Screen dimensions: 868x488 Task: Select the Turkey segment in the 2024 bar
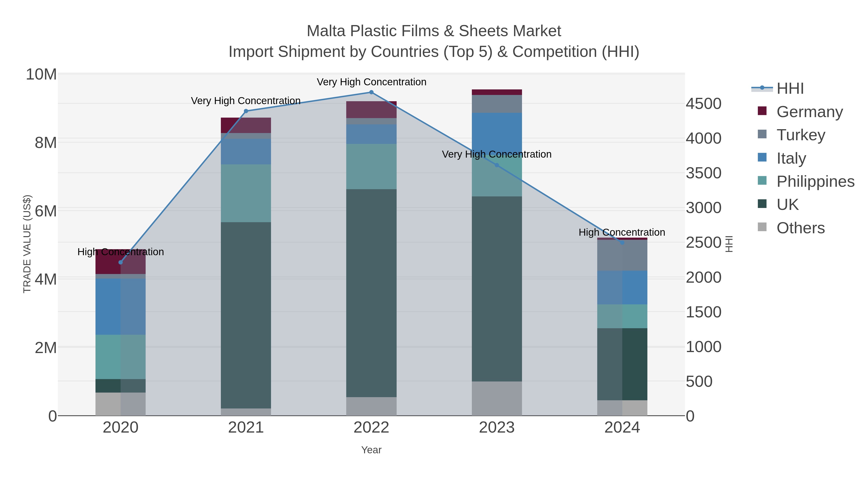622,255
